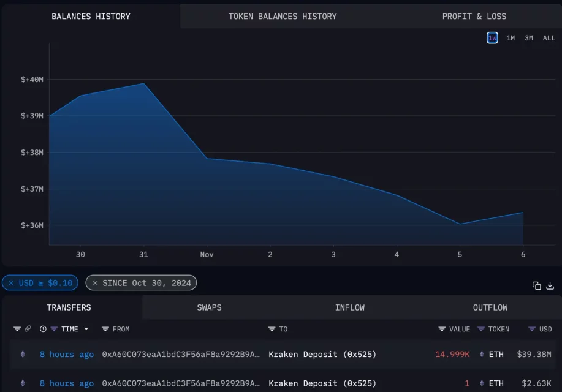Viewport: 562px width, 392px height.
Task: Click the link icon in the table header
Action: point(28,329)
